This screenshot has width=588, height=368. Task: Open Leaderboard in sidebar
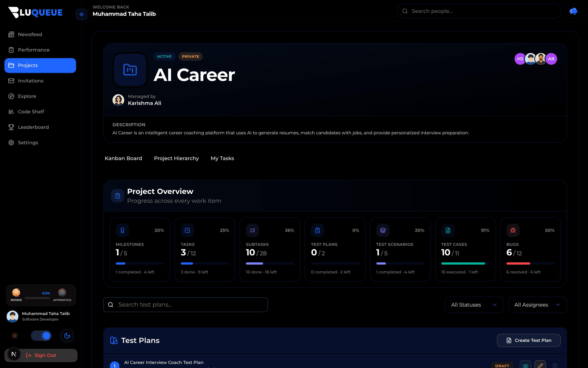[40, 127]
